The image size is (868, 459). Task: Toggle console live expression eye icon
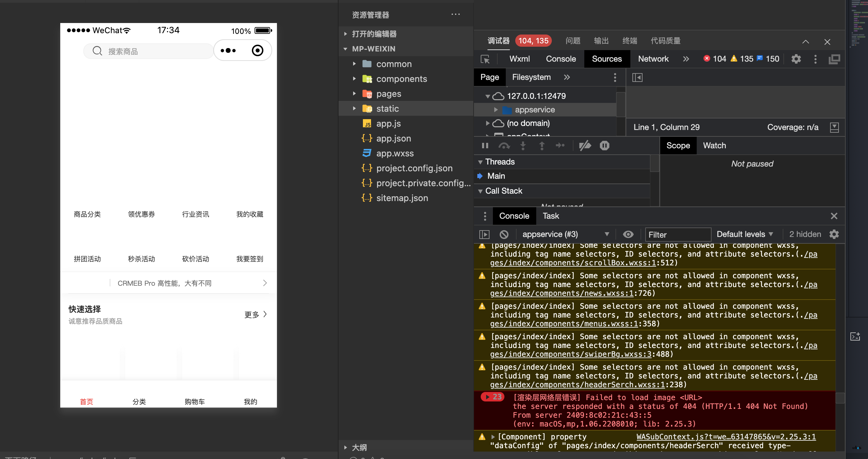coord(628,234)
